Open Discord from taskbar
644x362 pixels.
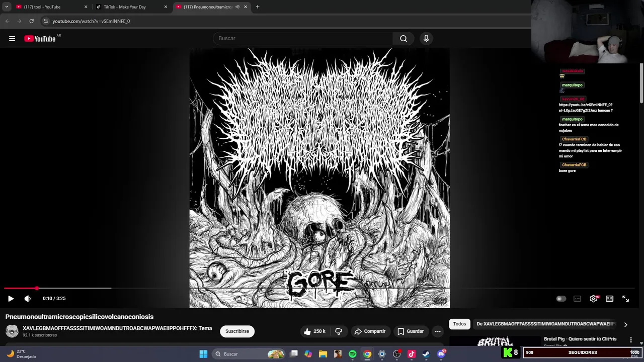click(441, 354)
